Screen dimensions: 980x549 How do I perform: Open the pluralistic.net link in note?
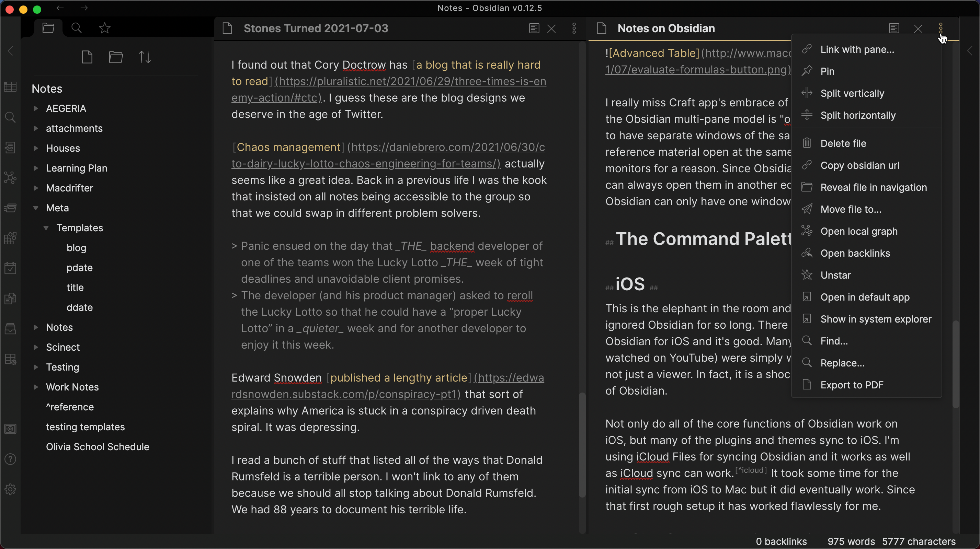(410, 81)
